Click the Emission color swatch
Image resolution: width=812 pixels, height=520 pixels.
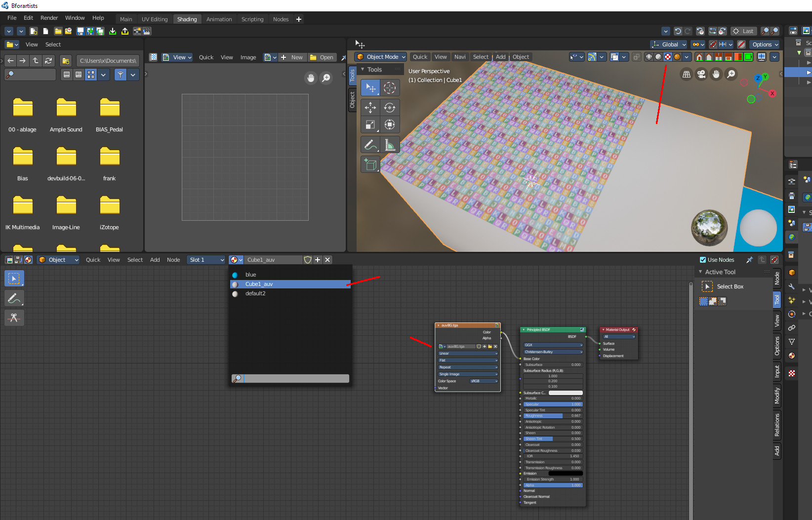pos(566,474)
